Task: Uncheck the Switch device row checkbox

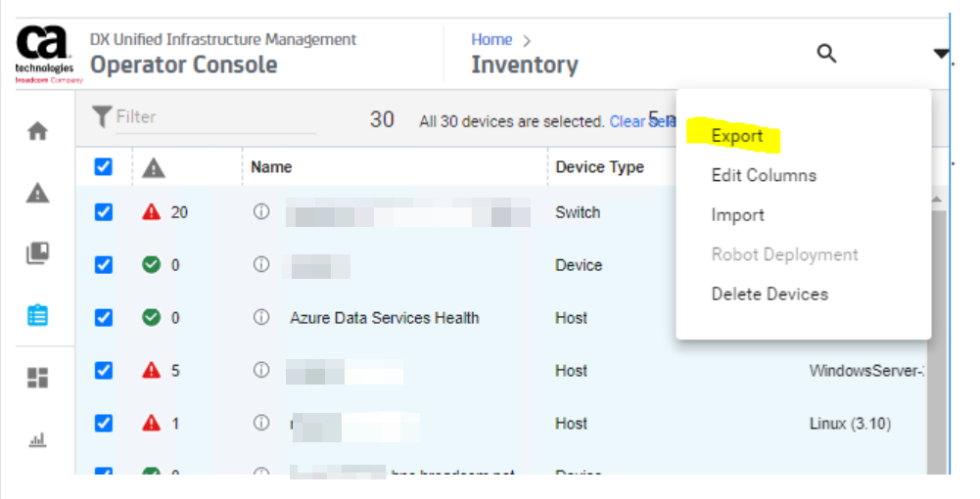Action: tap(104, 212)
